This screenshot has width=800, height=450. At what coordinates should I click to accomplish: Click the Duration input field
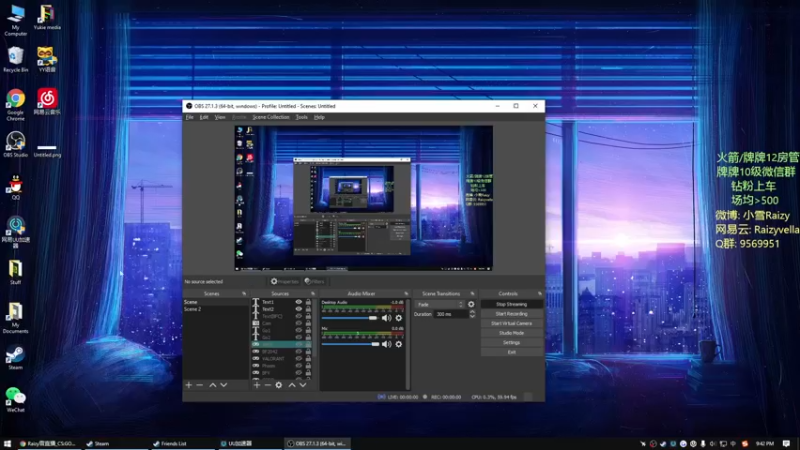click(451, 314)
